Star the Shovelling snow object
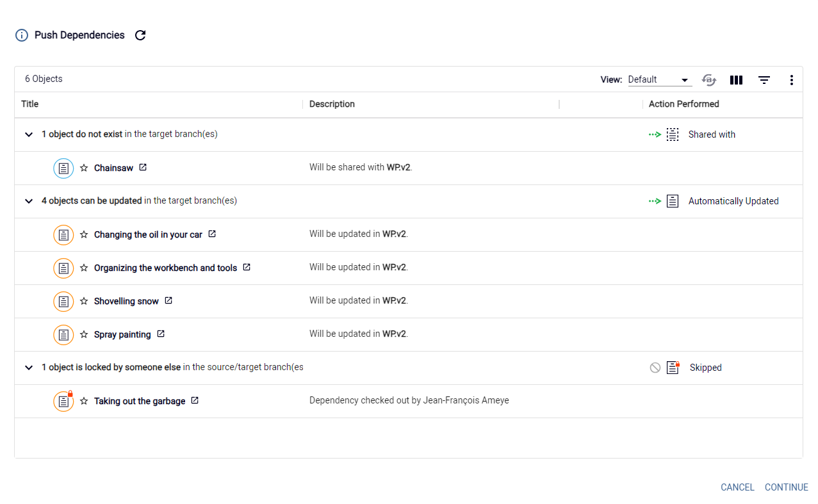This screenshot has width=818, height=504. (84, 301)
